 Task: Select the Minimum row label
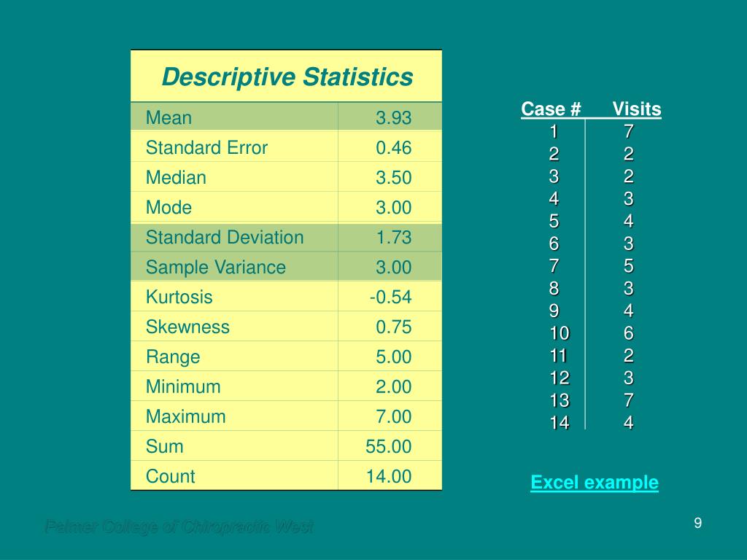(x=183, y=386)
